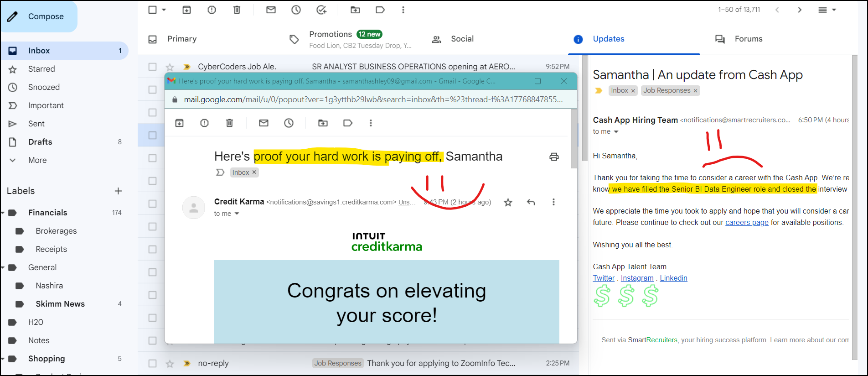Show details dropdown for Credit Karma recipient
This screenshot has height=376, width=868.
pos(237,214)
